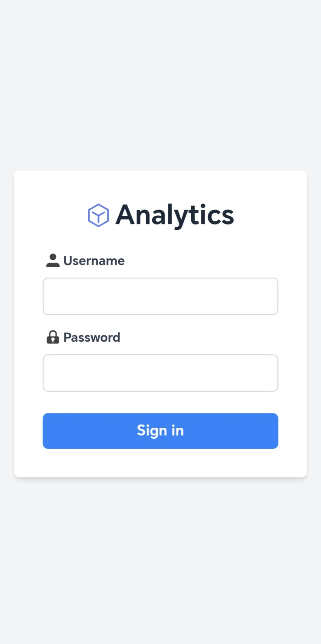
Task: Focus the Username input field
Action: (160, 296)
